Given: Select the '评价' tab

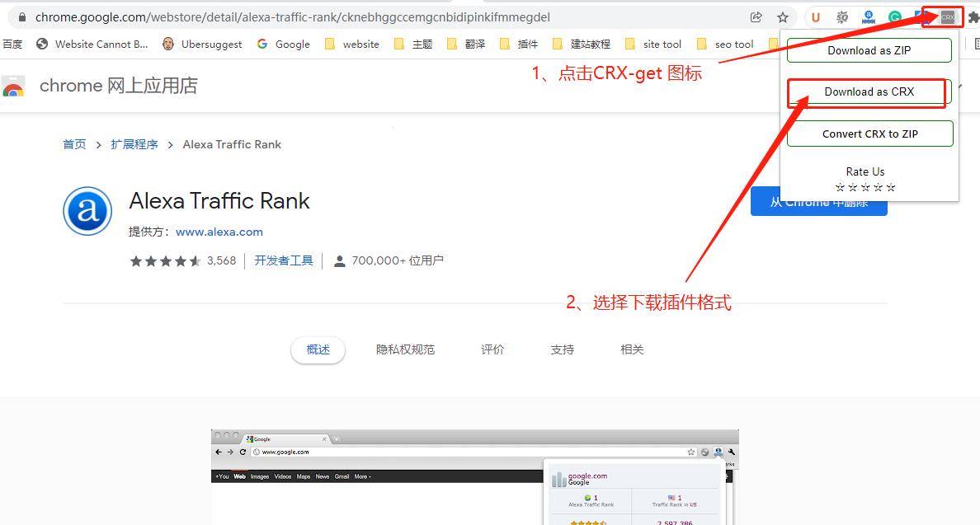Looking at the screenshot, I should [492, 349].
